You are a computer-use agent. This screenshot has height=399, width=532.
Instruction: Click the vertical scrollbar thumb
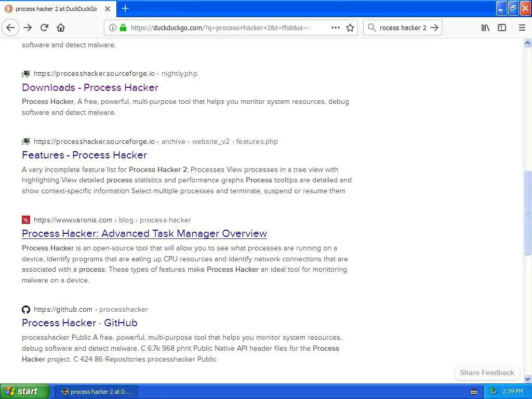point(527,212)
